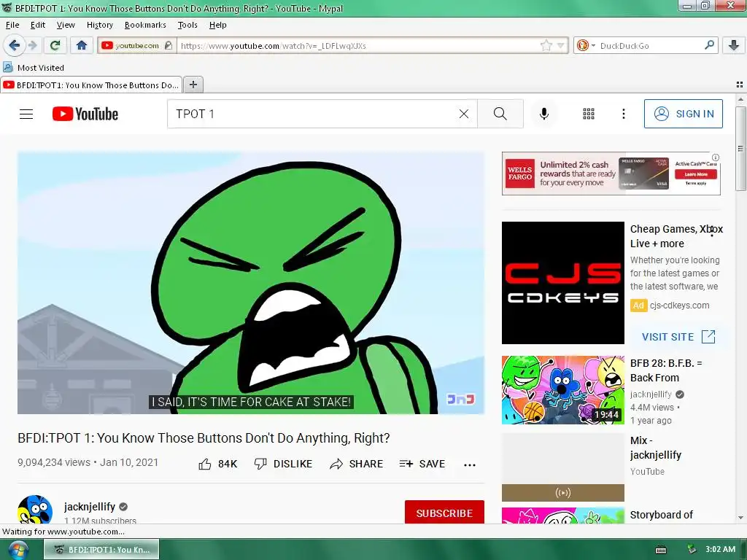Image resolution: width=747 pixels, height=560 pixels.
Task: Click the browser URL address bar
Action: [357, 46]
